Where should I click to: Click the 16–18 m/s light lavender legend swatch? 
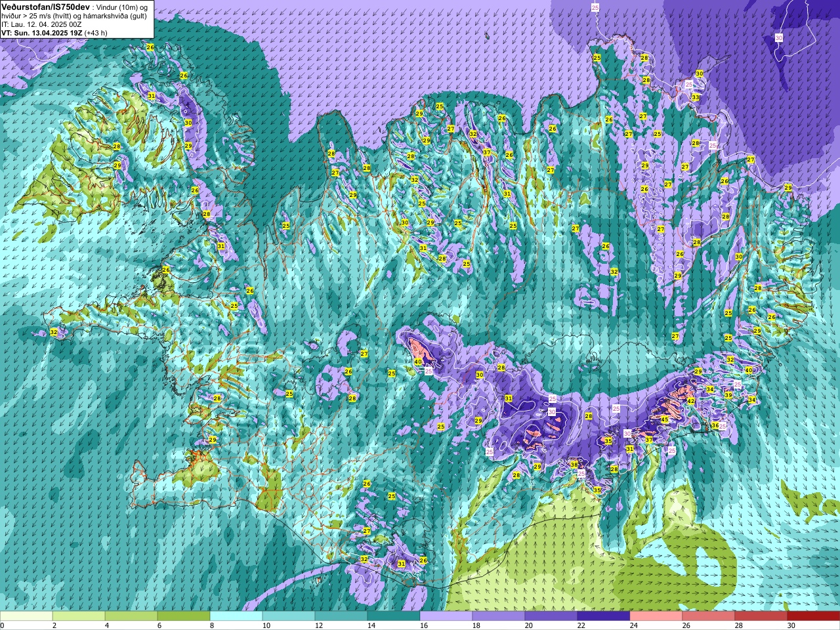(x=446, y=616)
